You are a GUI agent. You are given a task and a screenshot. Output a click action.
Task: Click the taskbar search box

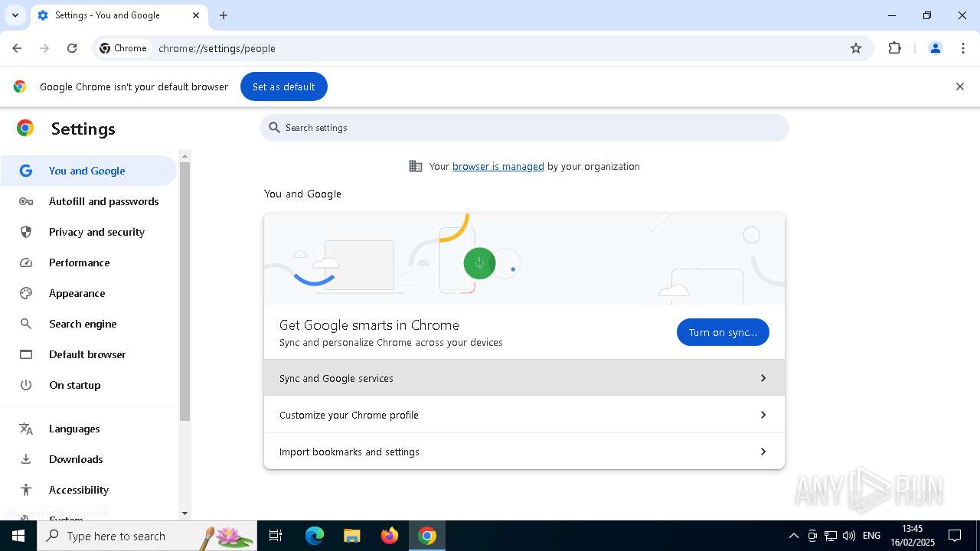(146, 536)
